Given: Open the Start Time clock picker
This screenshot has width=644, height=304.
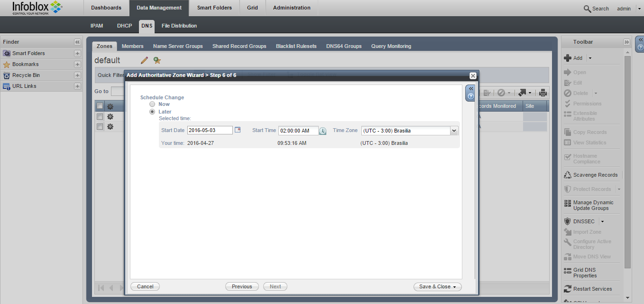Looking at the screenshot, I should 322,131.
